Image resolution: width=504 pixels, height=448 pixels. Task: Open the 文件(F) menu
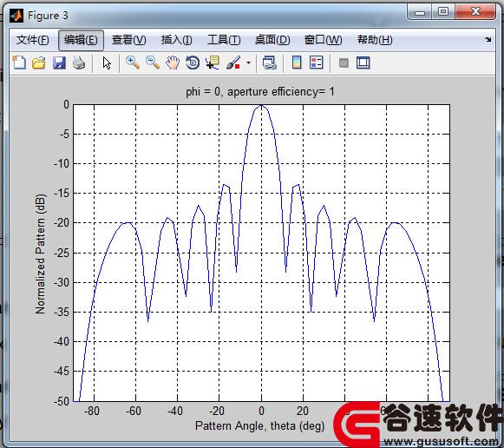tap(32, 40)
